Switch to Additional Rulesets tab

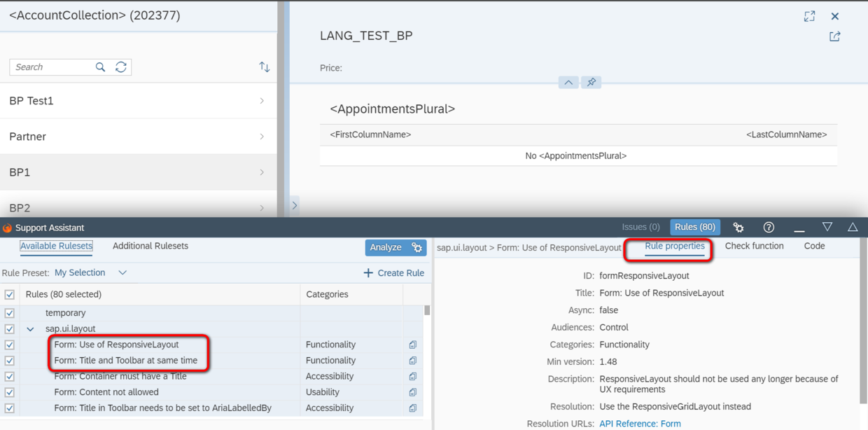150,246
